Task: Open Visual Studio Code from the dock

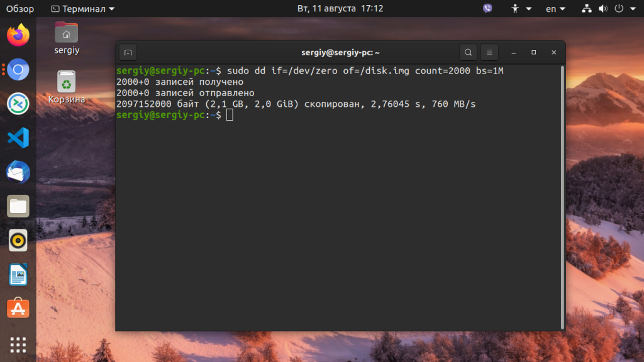Action: point(18,139)
